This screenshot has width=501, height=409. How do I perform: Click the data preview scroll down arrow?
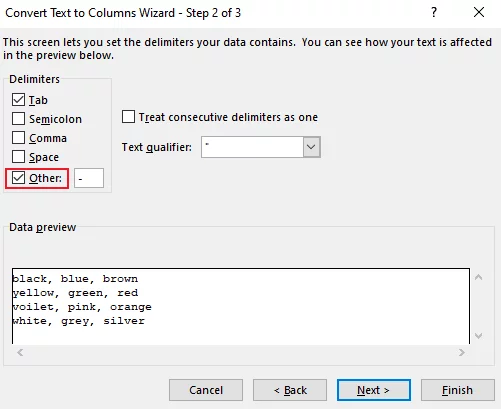478,335
